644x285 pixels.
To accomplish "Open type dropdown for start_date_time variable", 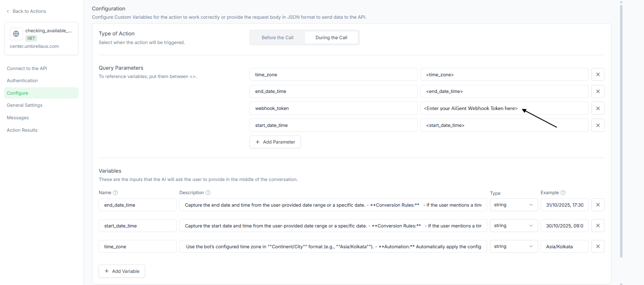I will click(514, 226).
